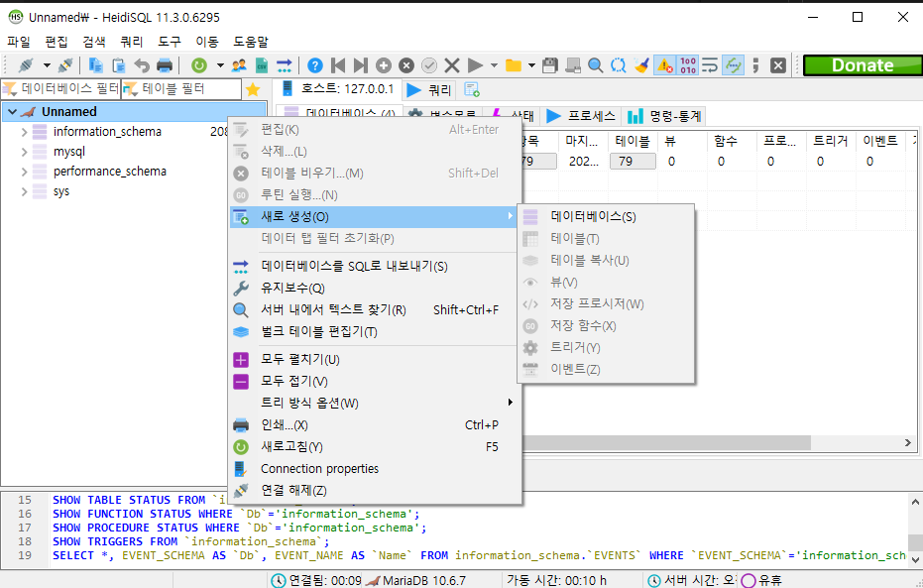Open 트리 방식 옵션(W) submenu
Screen dimensions: 923x588
click(x=375, y=404)
